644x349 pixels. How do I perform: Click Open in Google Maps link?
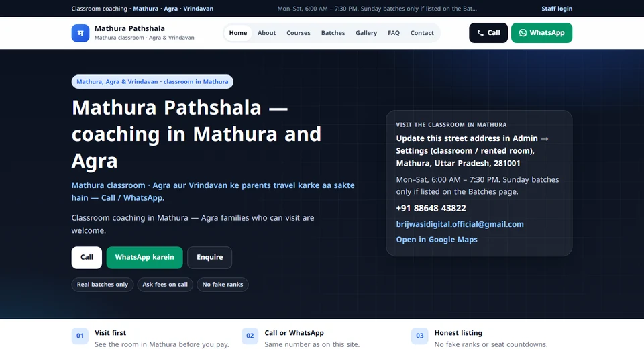(437, 239)
